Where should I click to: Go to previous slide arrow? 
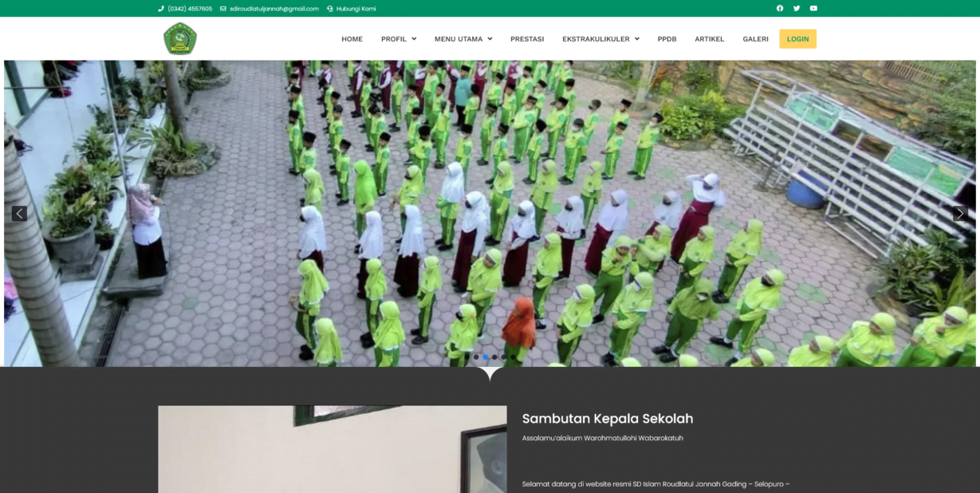19,214
